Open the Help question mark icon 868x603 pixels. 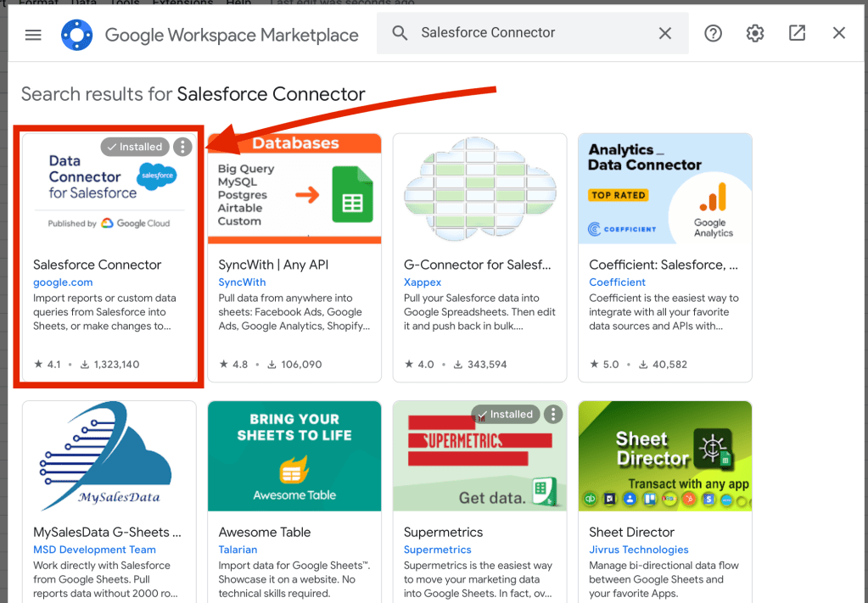(713, 33)
